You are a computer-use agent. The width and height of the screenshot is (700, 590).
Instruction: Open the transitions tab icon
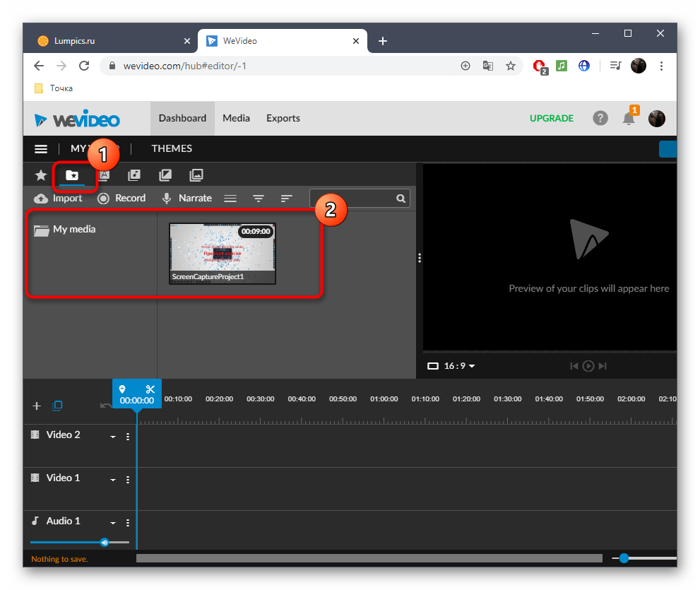[x=165, y=175]
